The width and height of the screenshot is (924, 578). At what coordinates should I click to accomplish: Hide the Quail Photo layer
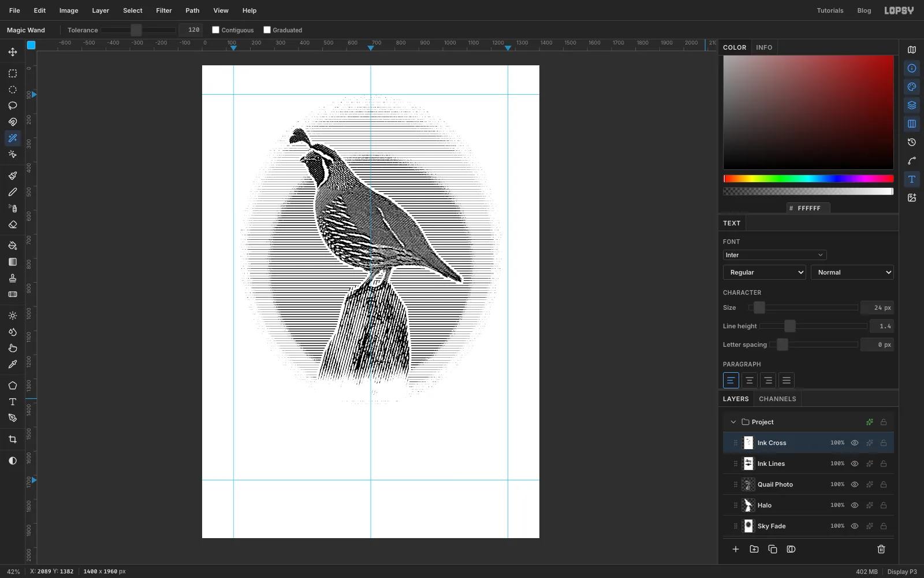[855, 484]
